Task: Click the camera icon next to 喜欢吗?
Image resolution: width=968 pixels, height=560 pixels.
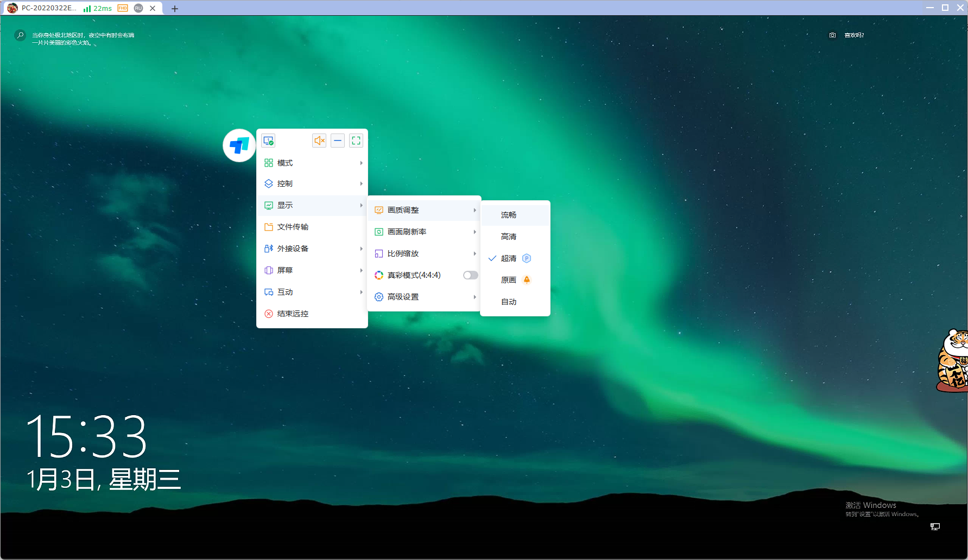Action: point(832,35)
